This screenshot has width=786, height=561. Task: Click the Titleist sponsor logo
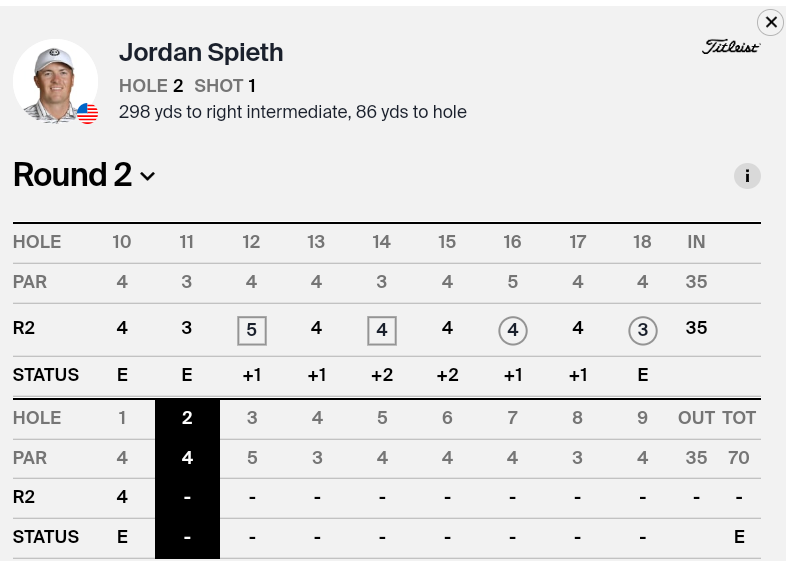pyautogui.click(x=731, y=47)
